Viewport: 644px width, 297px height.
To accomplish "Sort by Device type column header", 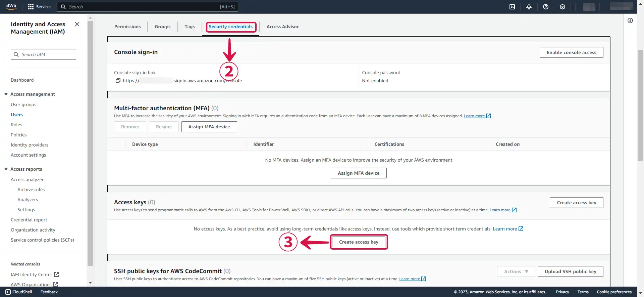I will coord(145,144).
